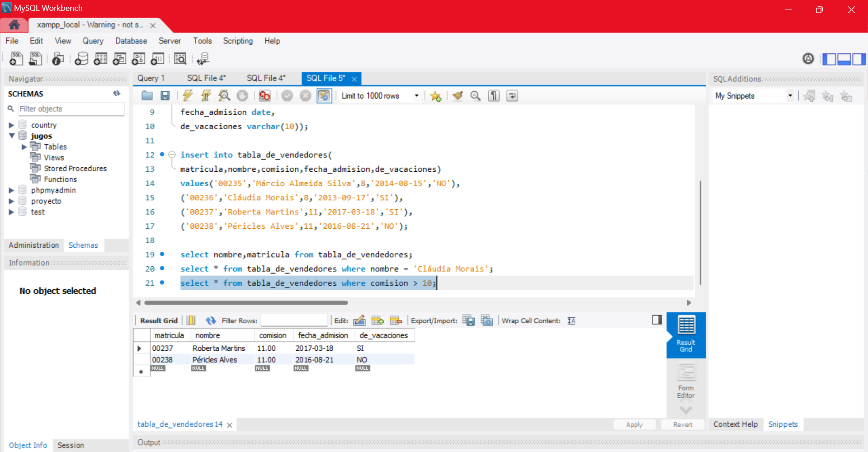Execute selected statement lightning icon
The height and width of the screenshot is (452, 868).
pyautogui.click(x=188, y=95)
